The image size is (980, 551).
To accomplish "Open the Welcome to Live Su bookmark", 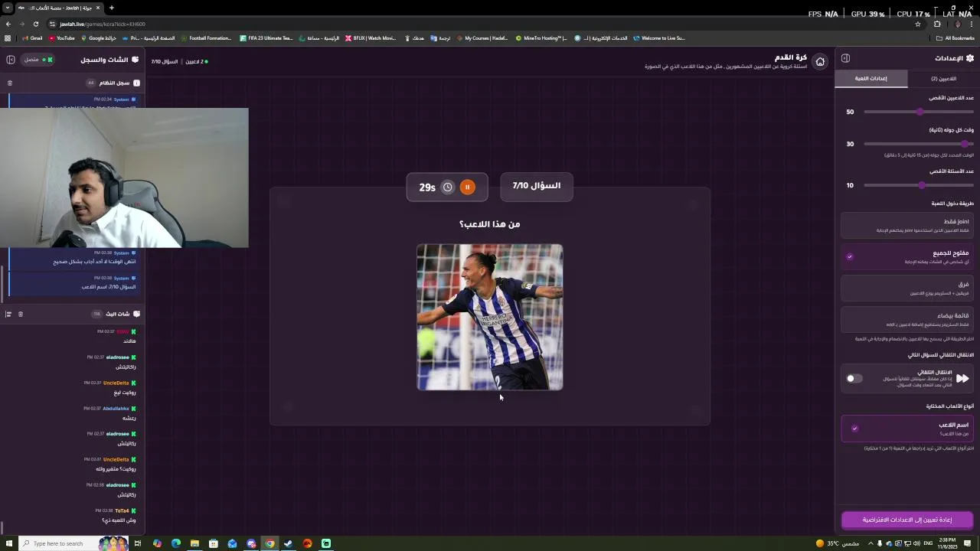I will [659, 37].
